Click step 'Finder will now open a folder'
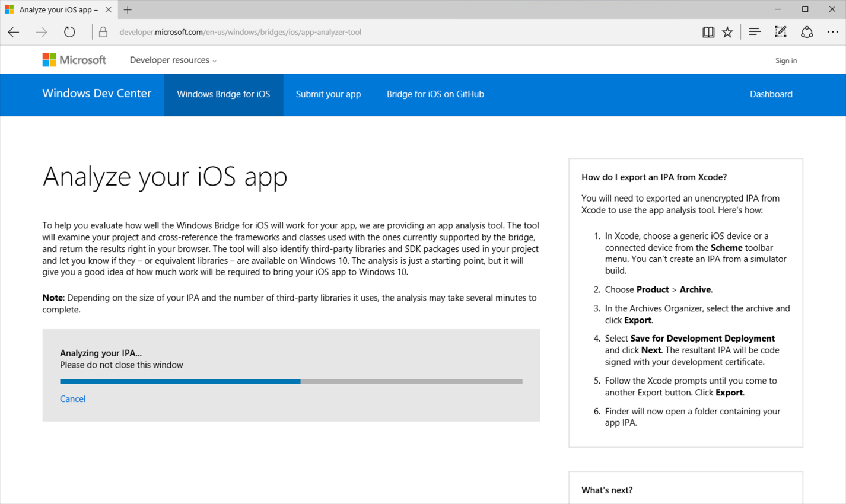The image size is (846, 504). click(692, 417)
